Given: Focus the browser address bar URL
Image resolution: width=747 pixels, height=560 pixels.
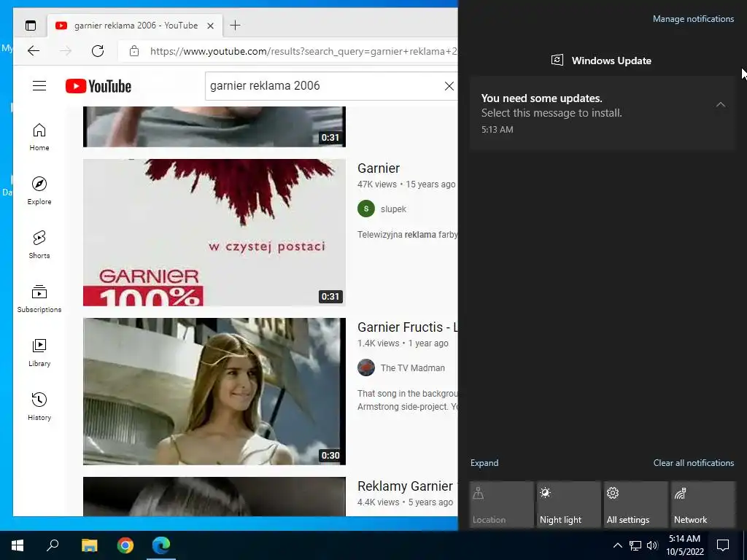Looking at the screenshot, I should point(303,51).
